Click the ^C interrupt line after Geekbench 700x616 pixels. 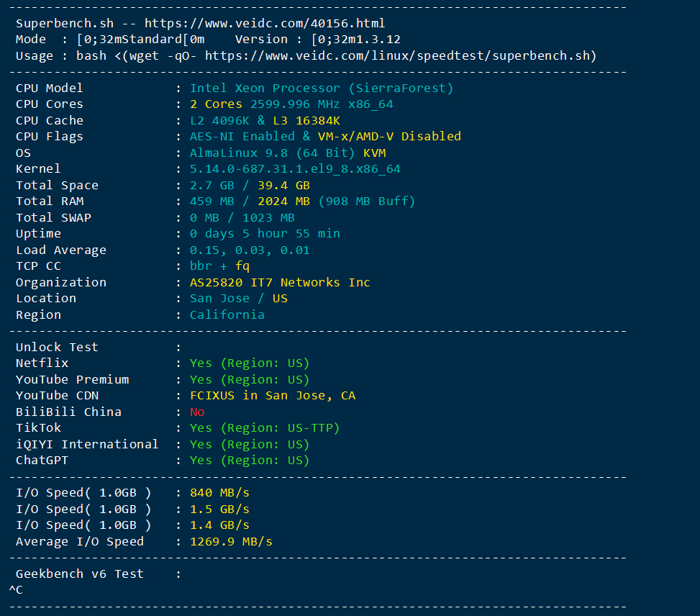pyautogui.click(x=16, y=590)
